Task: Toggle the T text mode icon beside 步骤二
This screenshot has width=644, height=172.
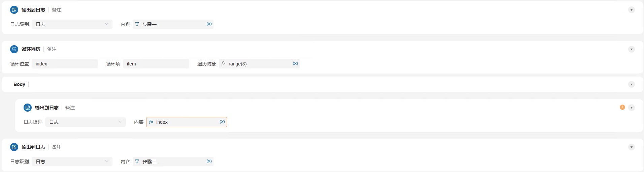Action: [137, 161]
